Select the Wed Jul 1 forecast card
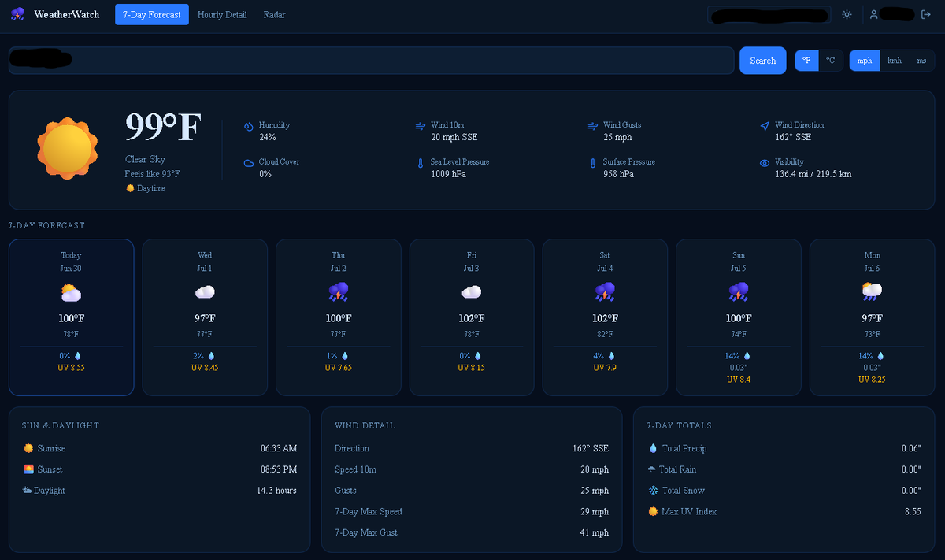Screen dimensions: 945x560 click(205, 317)
